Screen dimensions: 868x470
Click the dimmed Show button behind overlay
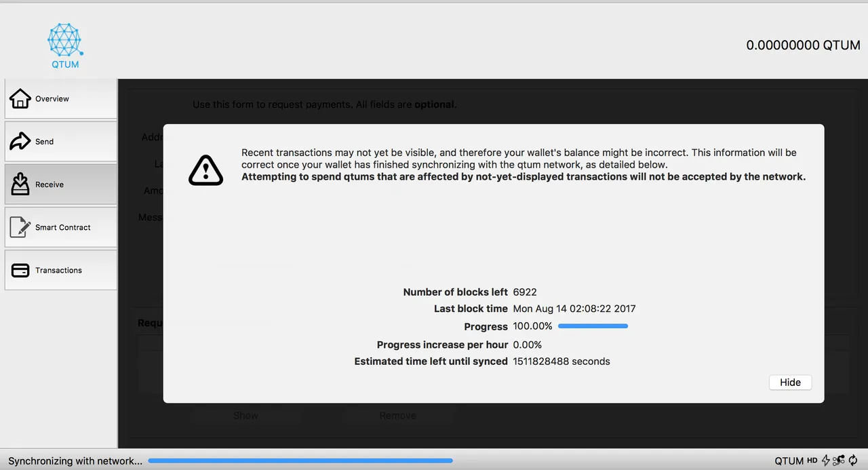point(245,415)
